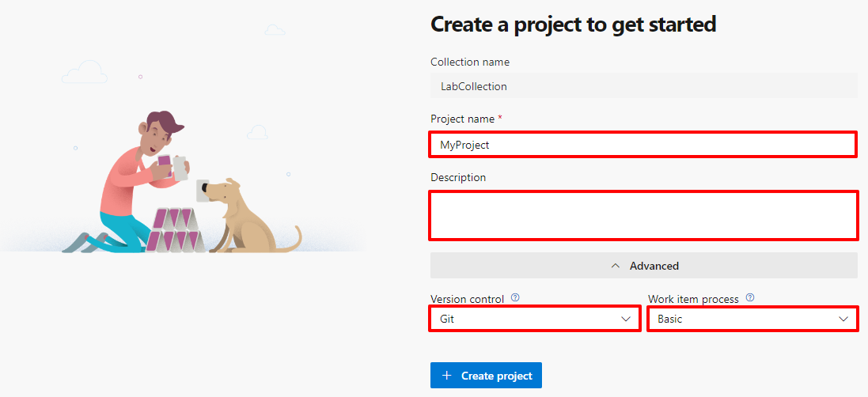Click the LabCollection collection name field
The width and height of the screenshot is (868, 397).
click(x=642, y=86)
